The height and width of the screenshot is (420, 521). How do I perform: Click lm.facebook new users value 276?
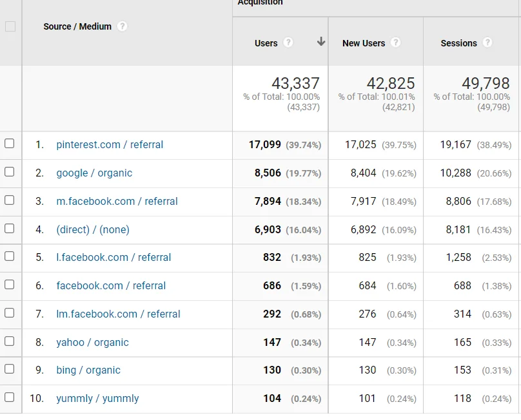click(368, 314)
